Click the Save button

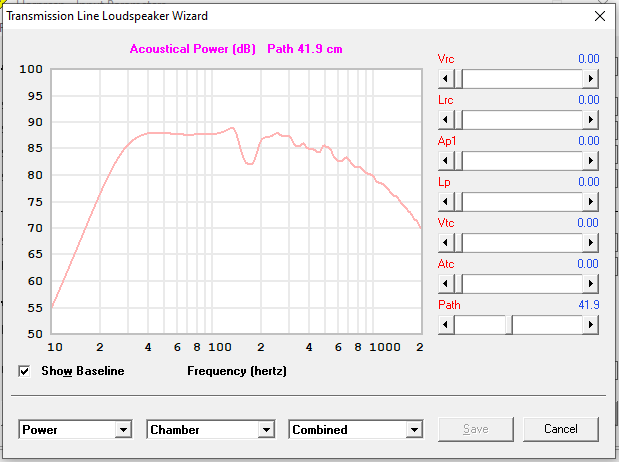pyautogui.click(x=476, y=429)
